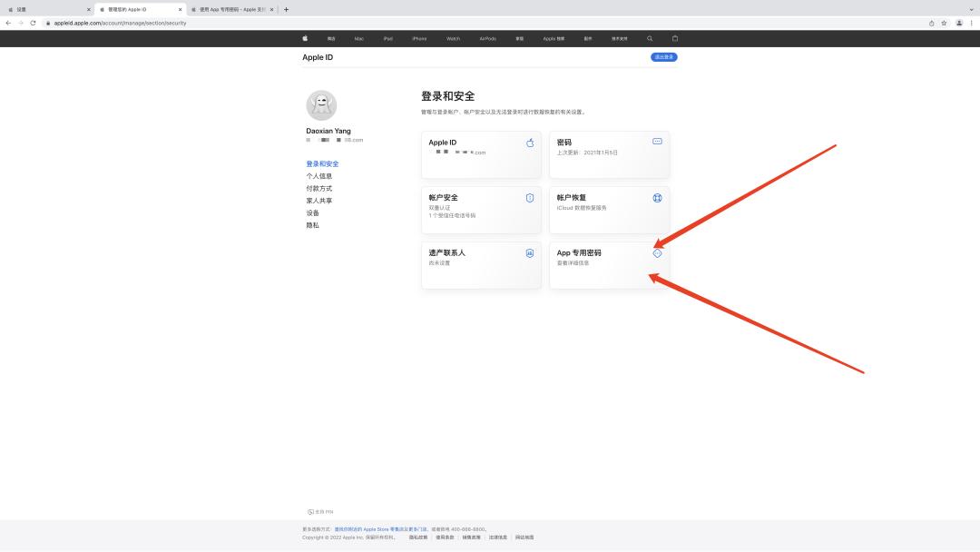Screen dimensions: 980x552
Task: Open the 隐私政策 footer link
Action: (416, 537)
